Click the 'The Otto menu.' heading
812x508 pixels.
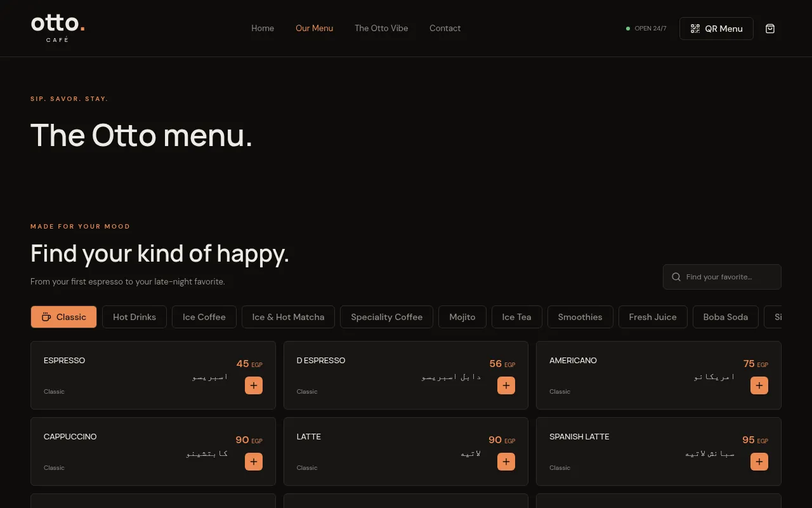pos(141,135)
